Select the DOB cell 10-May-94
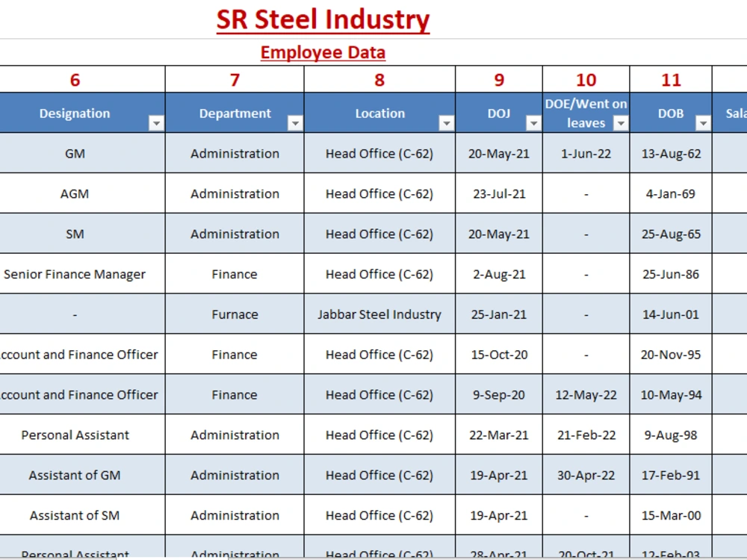 point(671,395)
